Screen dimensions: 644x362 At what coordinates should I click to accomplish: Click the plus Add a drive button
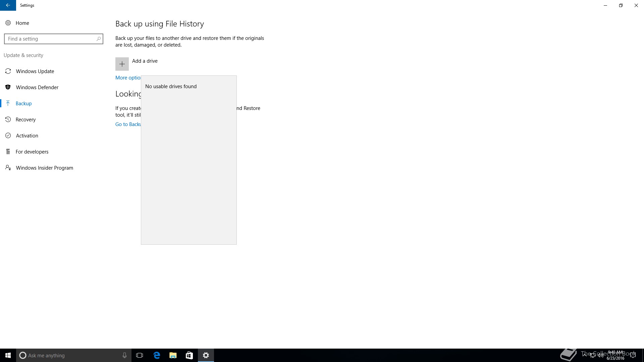click(x=122, y=64)
